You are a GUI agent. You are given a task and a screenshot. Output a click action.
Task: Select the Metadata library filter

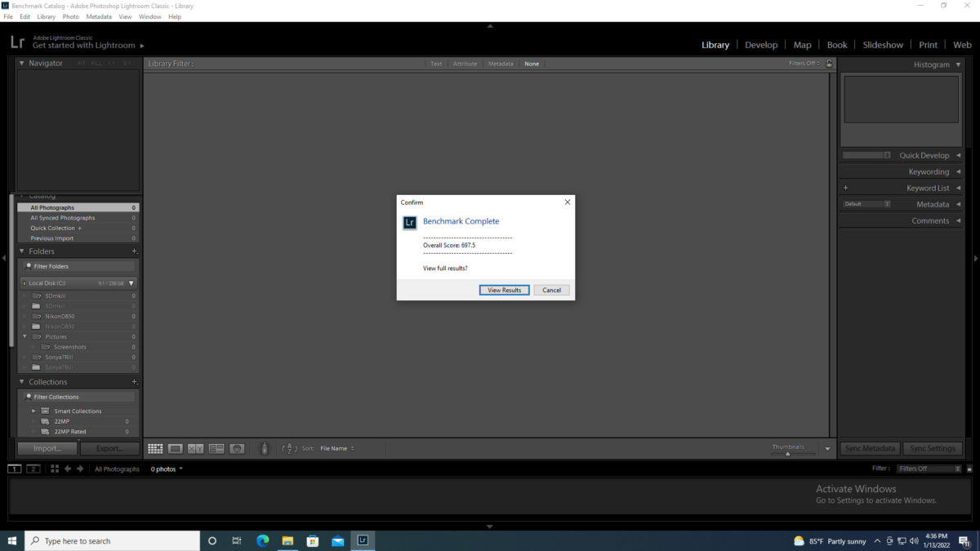coord(501,64)
